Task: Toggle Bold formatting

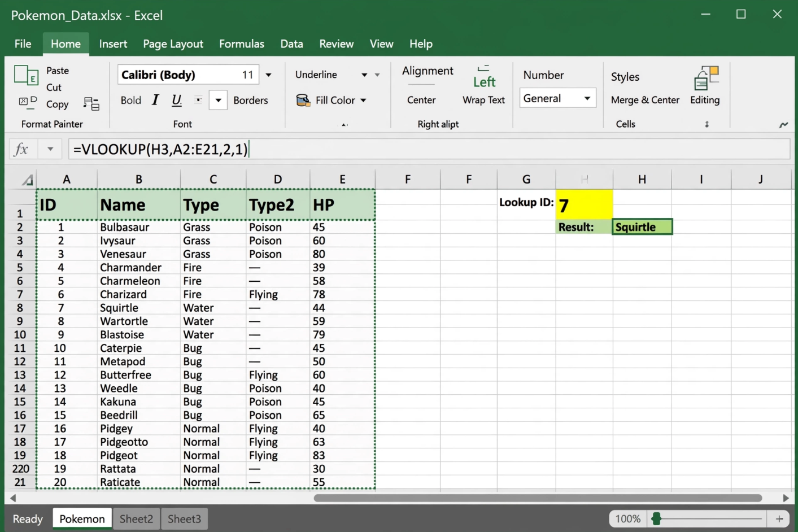Action: [x=131, y=100]
